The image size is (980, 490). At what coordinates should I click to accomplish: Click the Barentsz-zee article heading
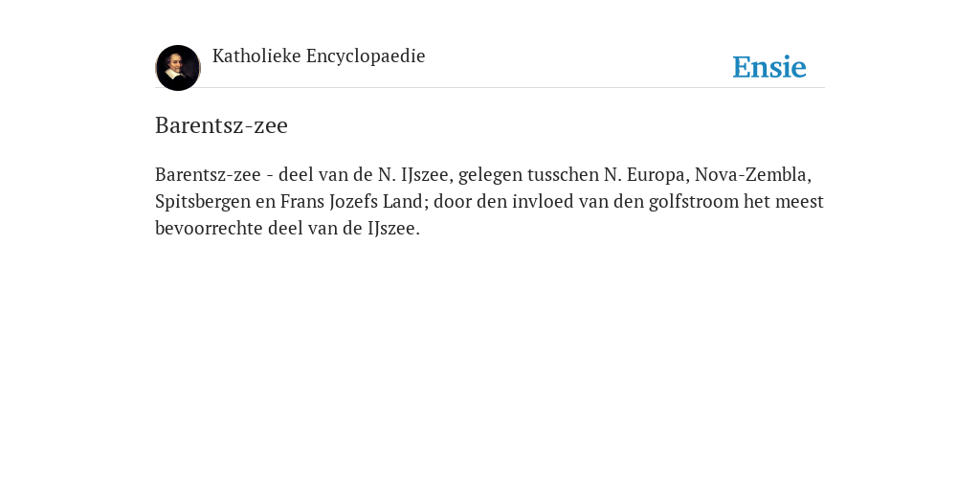tap(221, 125)
